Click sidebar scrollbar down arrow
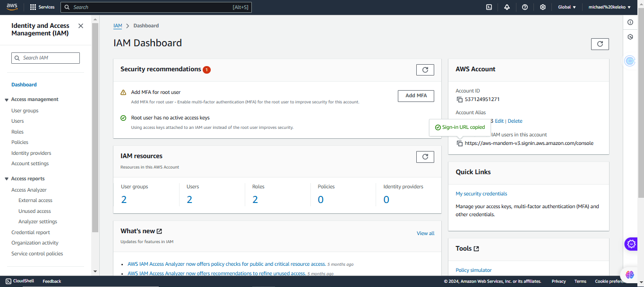The height and width of the screenshot is (287, 644). [95, 271]
